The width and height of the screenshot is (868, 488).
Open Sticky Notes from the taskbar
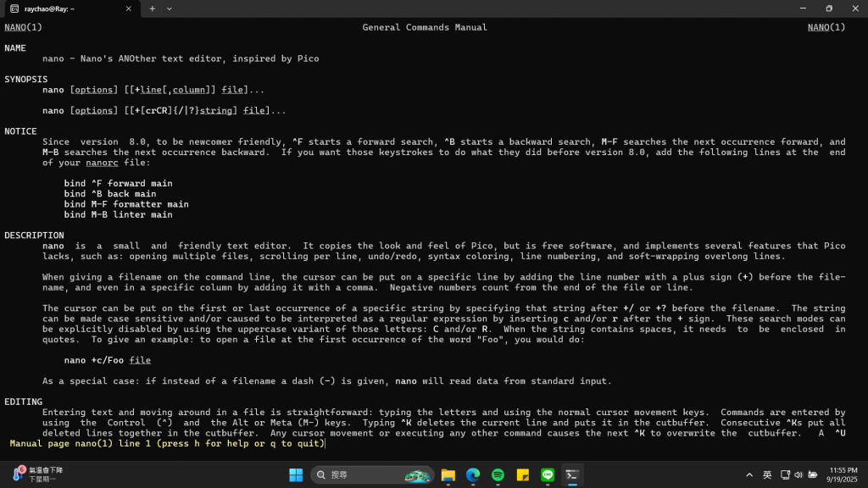(522, 474)
